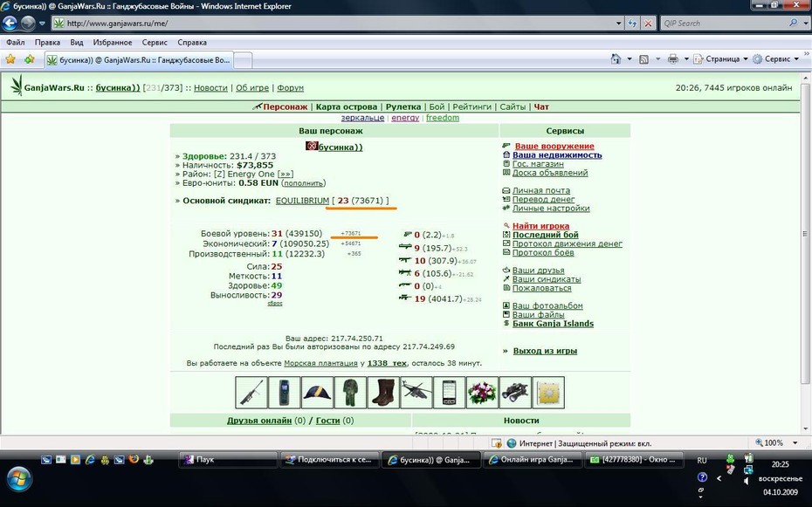Click the RU language indicator
Image resolution: width=812 pixels, height=507 pixels.
(x=702, y=461)
